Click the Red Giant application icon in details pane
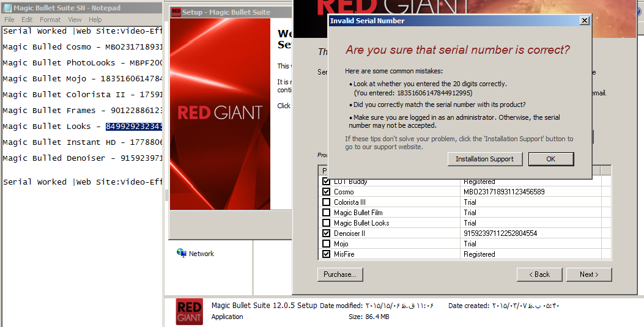Viewport: 644px width, 327px height. pyautogui.click(x=190, y=311)
